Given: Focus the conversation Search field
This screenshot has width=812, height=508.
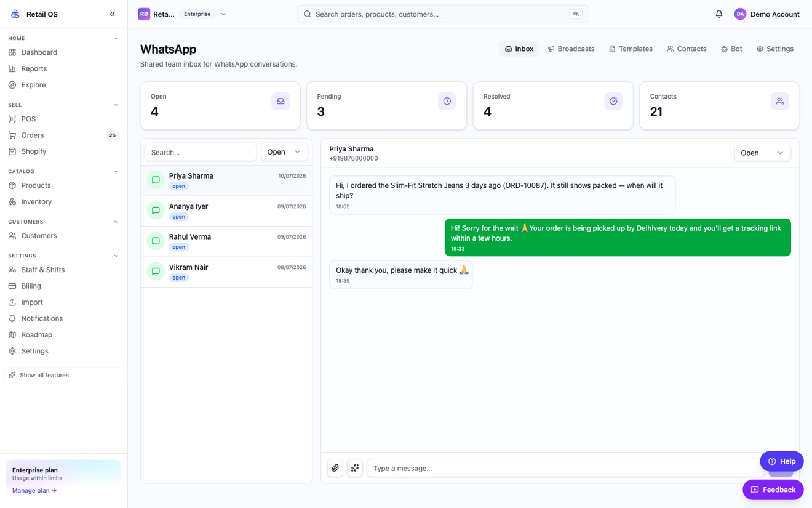Looking at the screenshot, I should (201, 152).
